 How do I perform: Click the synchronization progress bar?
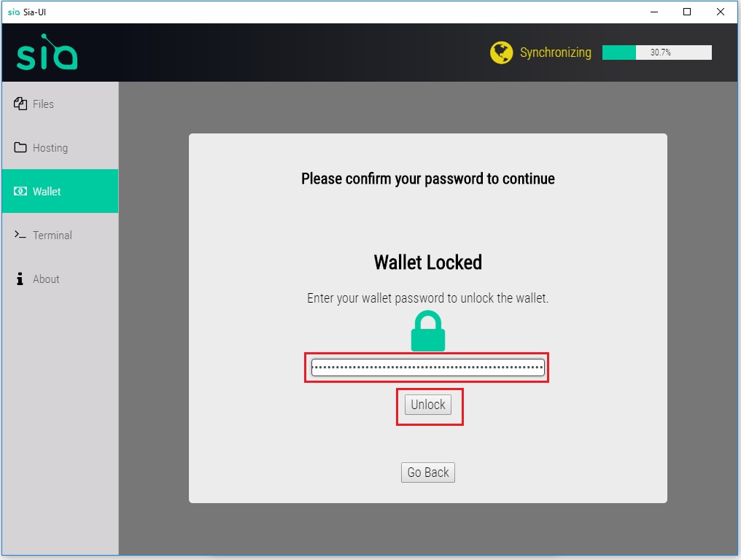click(x=657, y=52)
